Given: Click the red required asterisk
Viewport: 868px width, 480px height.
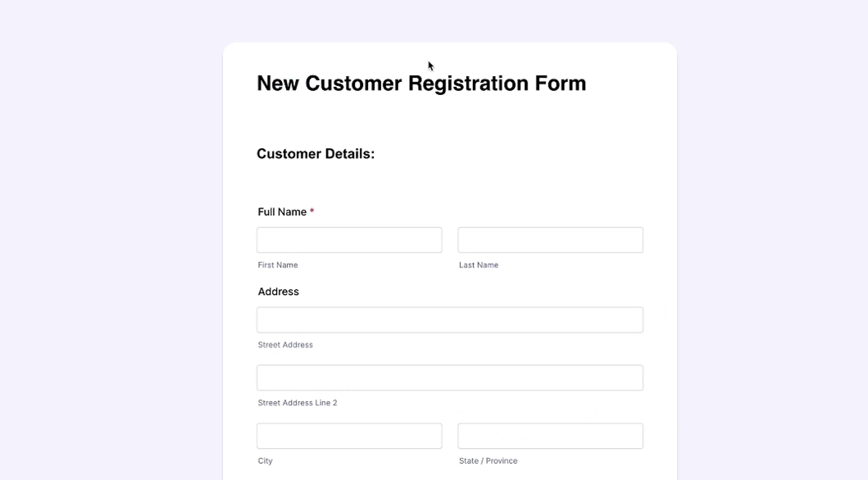Looking at the screenshot, I should (x=312, y=211).
